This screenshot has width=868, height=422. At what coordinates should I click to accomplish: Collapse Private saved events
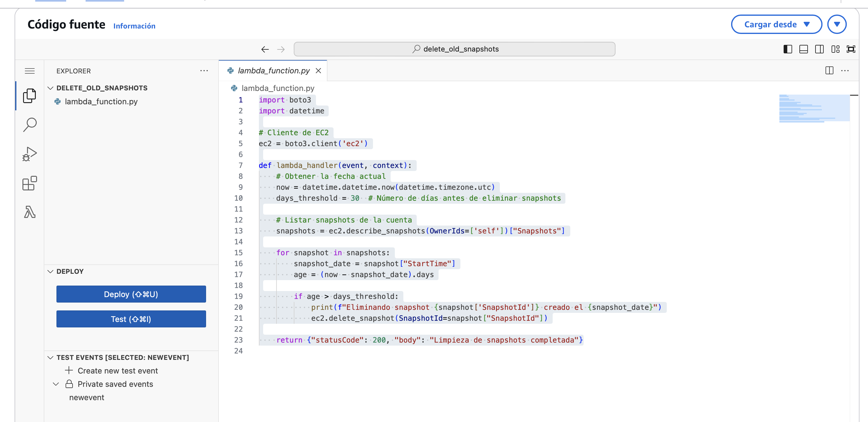[x=56, y=384]
